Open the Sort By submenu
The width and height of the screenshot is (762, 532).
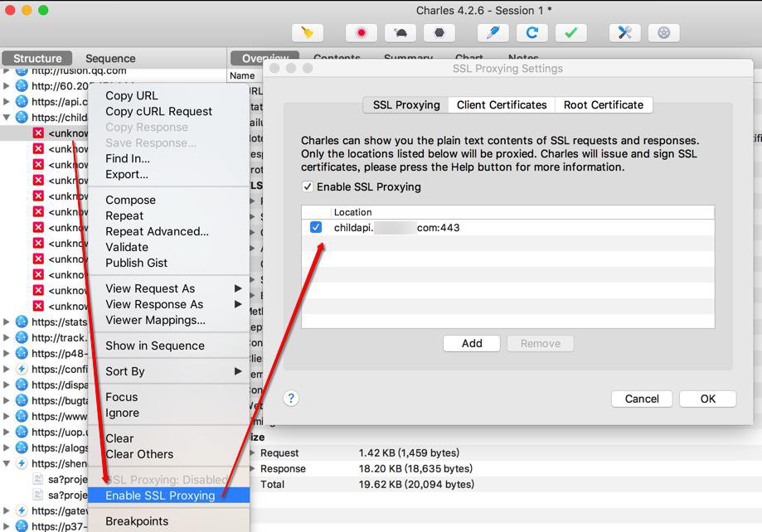(169, 371)
